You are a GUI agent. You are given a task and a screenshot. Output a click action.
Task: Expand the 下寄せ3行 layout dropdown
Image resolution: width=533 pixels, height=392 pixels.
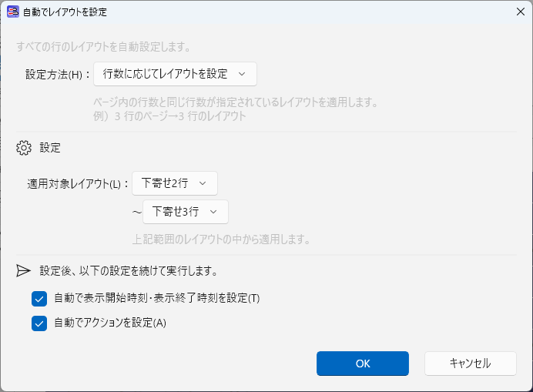(x=186, y=212)
